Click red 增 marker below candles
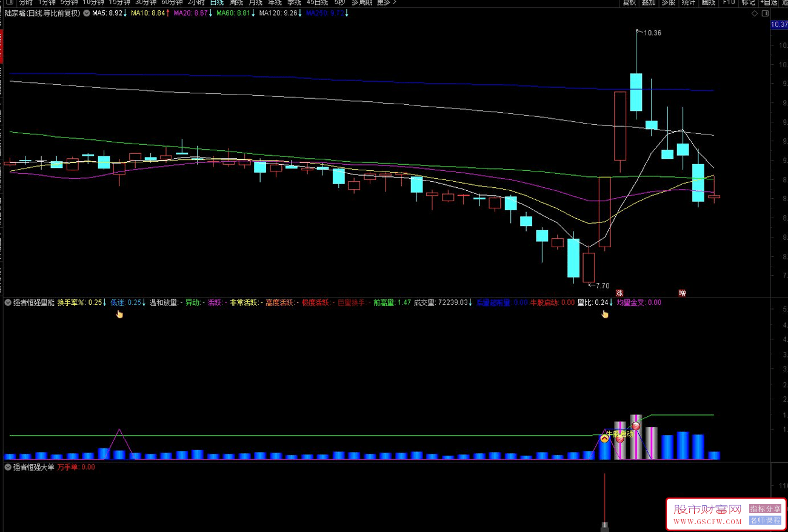Viewport: 788px width, 532px height. pos(682,293)
